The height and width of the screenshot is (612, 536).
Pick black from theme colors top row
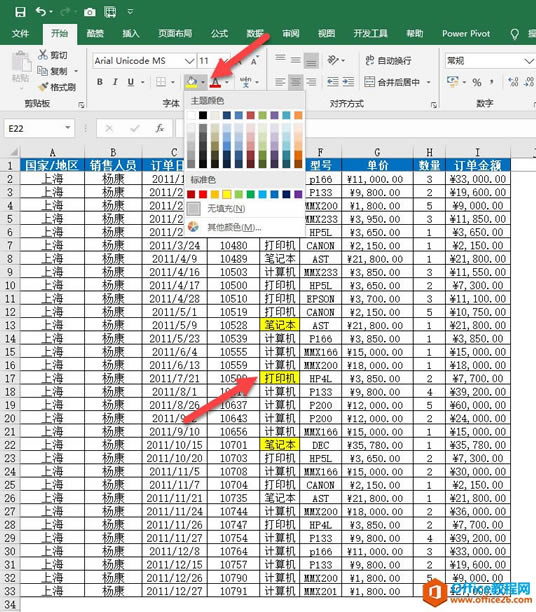tap(203, 115)
